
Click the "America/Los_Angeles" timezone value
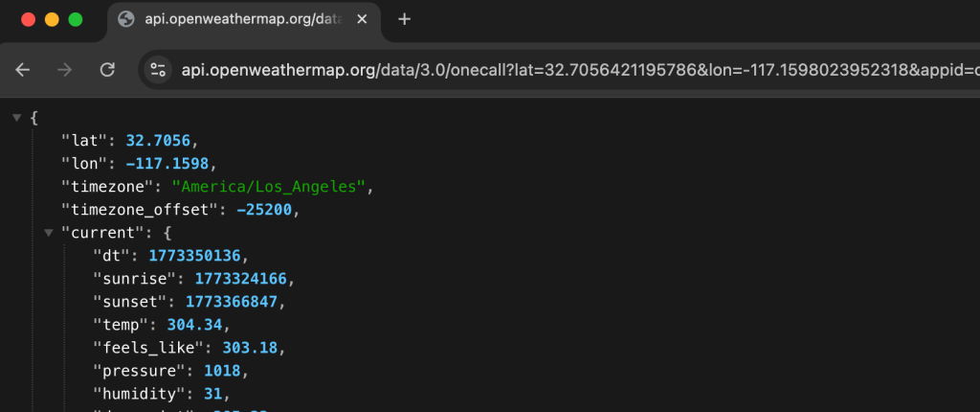[x=269, y=186]
